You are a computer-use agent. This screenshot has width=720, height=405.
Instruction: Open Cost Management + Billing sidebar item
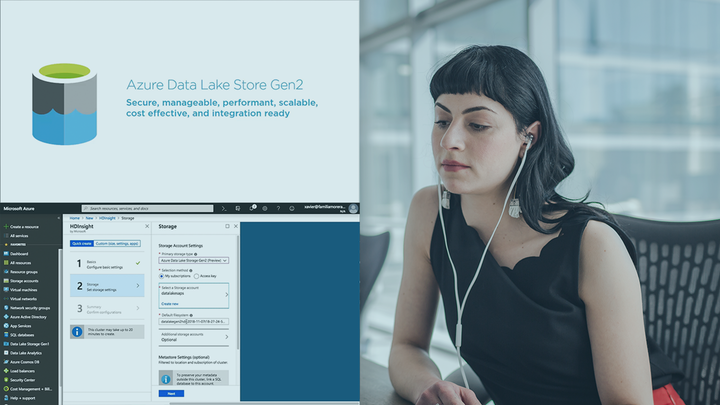(x=28, y=389)
